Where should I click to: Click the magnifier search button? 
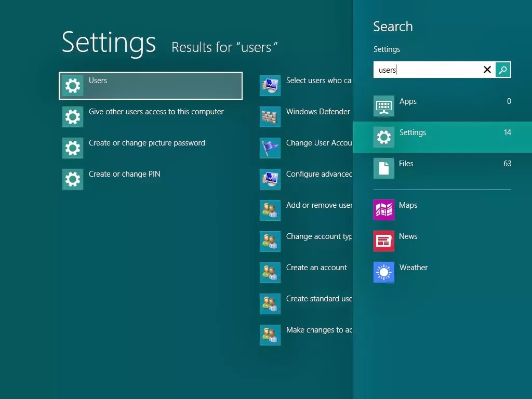click(502, 69)
